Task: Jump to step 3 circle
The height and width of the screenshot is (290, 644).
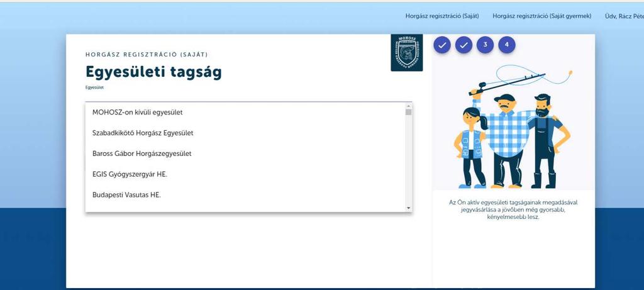Action: 485,45
